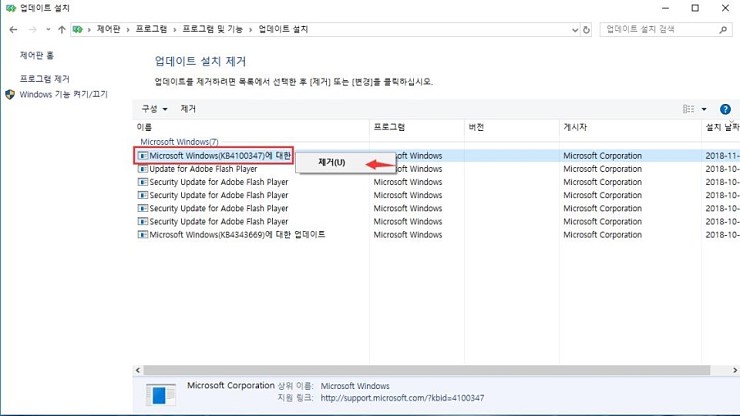Collapse the Microsoft Windows(7) group header

(x=179, y=142)
